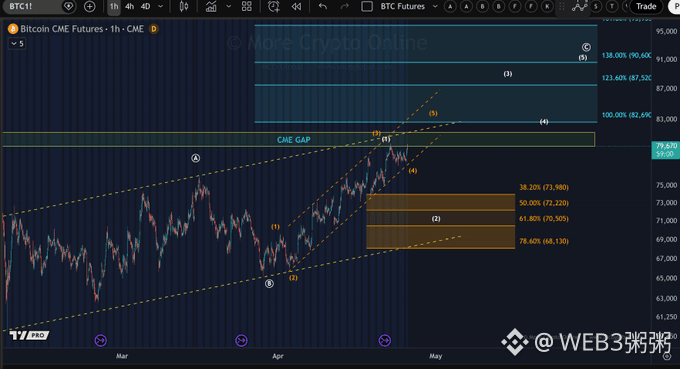
Task: Expand the indicator favorites dropdown arrow
Action: (x=229, y=7)
